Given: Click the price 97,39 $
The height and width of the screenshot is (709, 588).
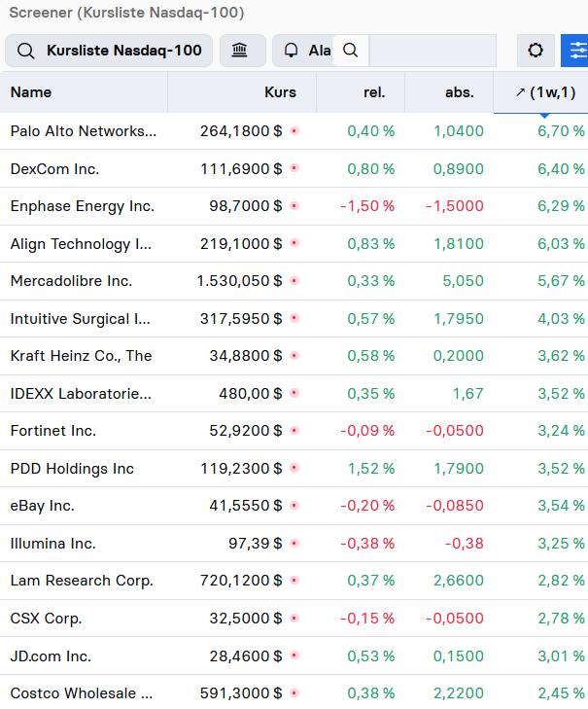Looking at the screenshot, I should tap(256, 543).
